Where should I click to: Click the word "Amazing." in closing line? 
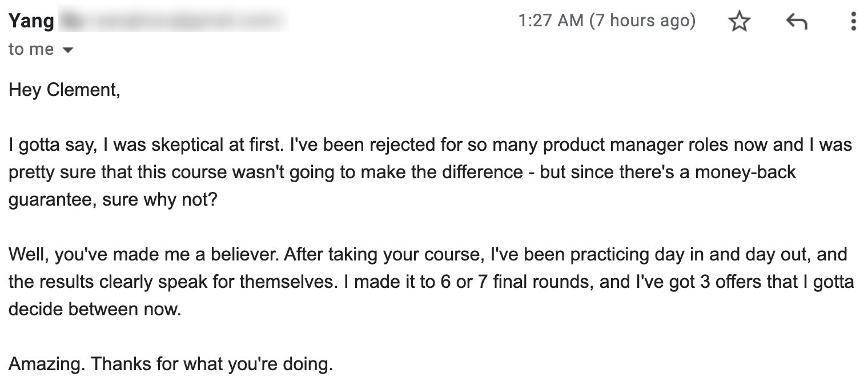(x=47, y=364)
